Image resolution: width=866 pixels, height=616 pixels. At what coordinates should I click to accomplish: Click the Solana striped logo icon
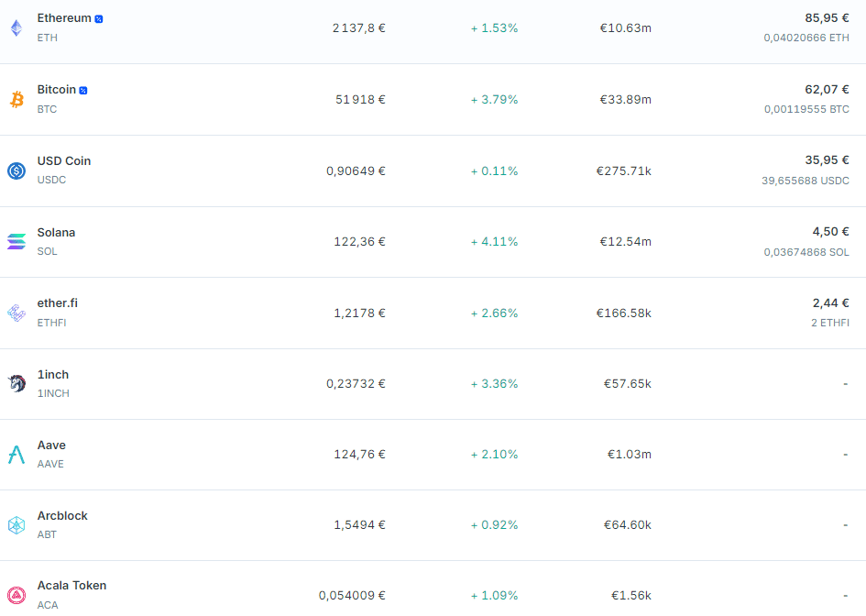click(x=16, y=242)
